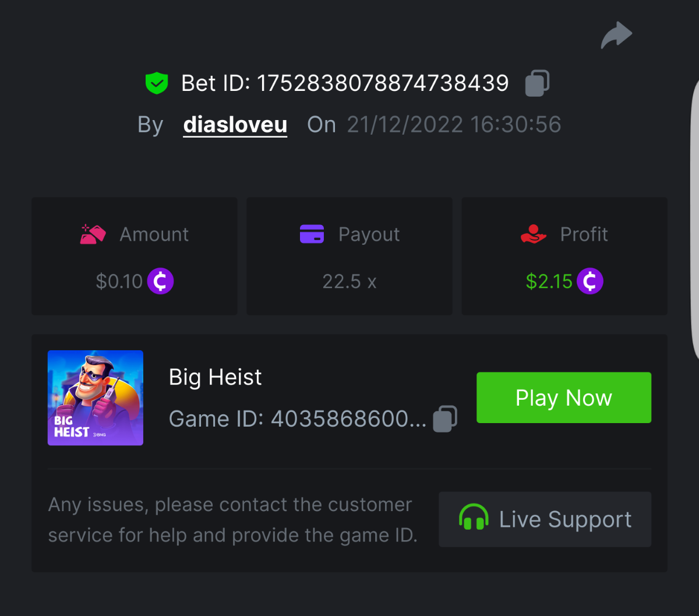Click the Play Now button

564,397
